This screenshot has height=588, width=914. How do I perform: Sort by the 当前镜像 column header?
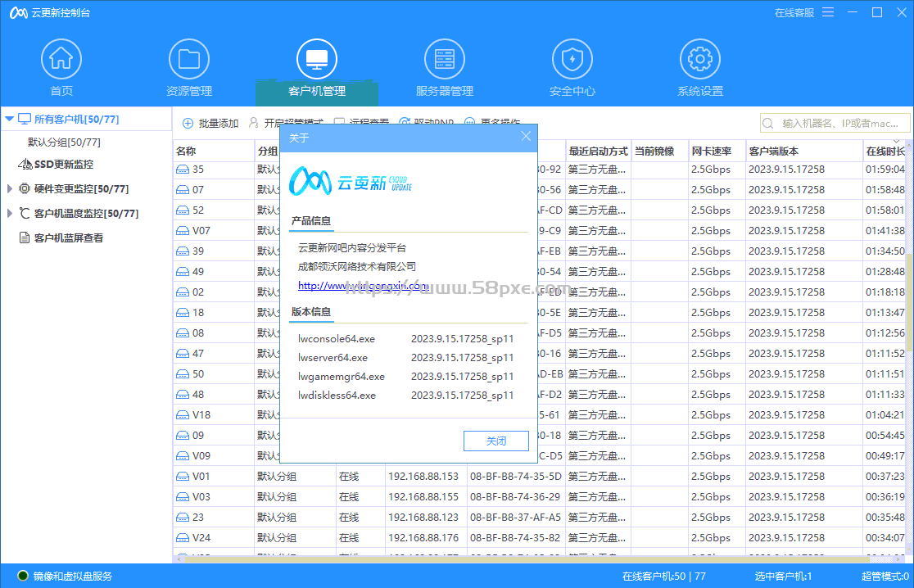[x=659, y=151]
